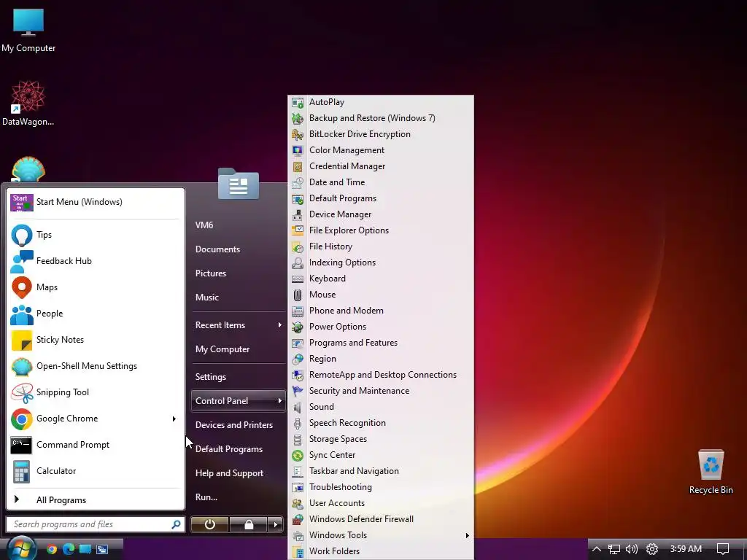Click the volume icon in system tray
Image resolution: width=747 pixels, height=560 pixels.
click(x=632, y=549)
